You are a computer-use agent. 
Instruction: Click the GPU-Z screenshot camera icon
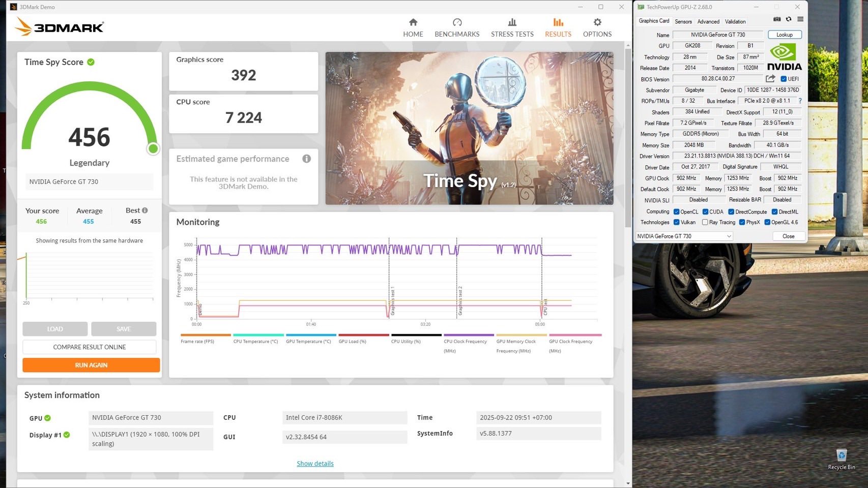(x=777, y=19)
